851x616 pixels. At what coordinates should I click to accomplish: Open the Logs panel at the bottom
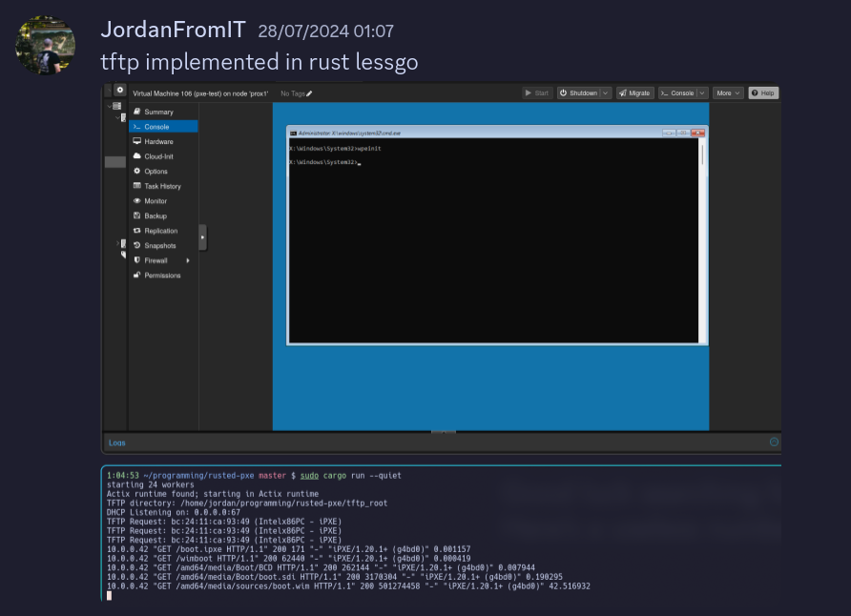[116, 442]
